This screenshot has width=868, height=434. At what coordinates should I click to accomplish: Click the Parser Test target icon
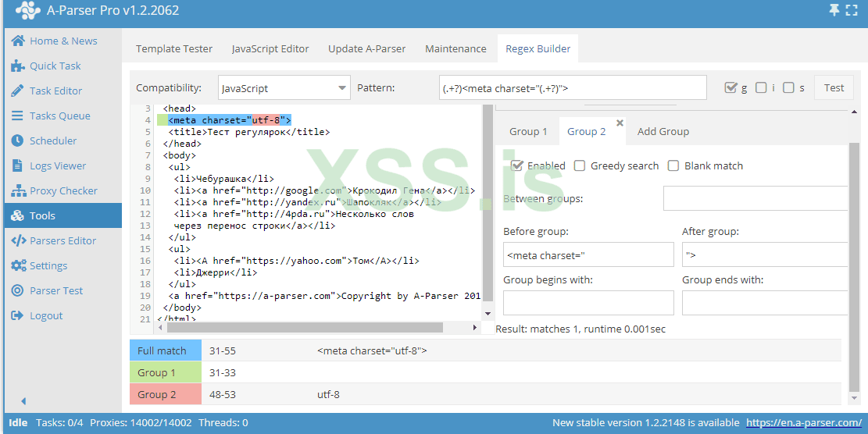[x=18, y=291]
